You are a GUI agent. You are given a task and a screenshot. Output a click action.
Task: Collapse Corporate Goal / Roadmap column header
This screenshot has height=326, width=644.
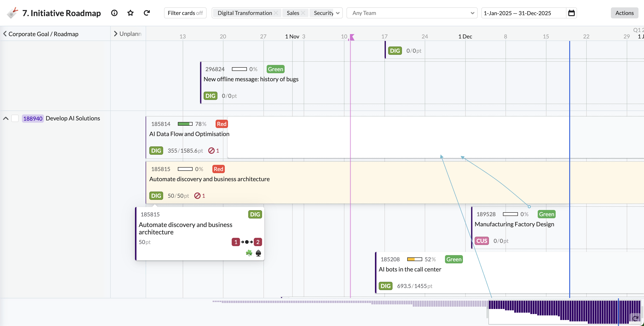click(5, 34)
